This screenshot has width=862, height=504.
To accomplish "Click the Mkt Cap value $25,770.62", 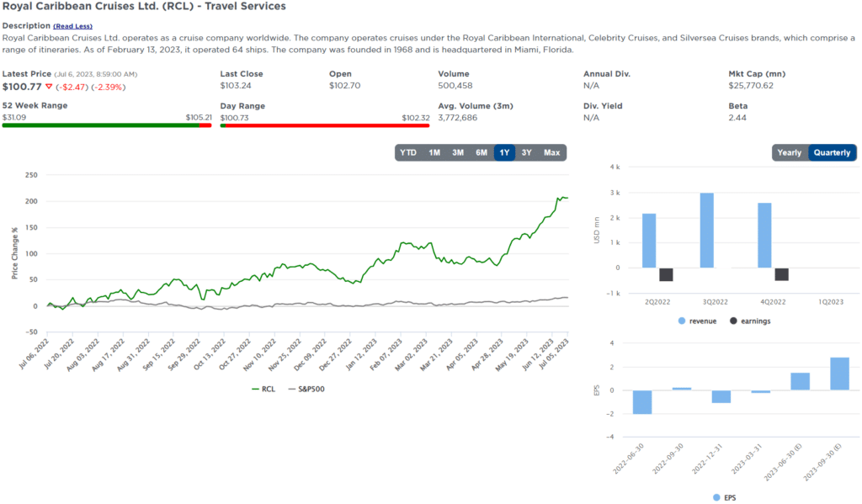I will 751,86.
